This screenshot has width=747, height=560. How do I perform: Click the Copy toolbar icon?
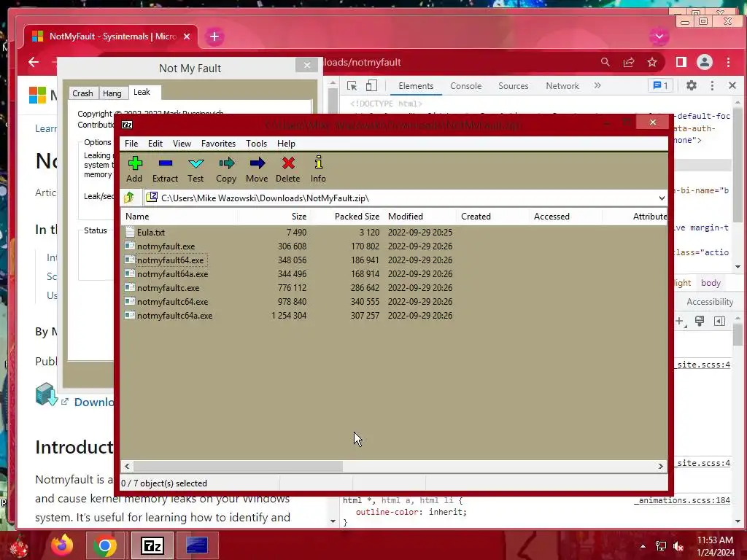[226, 169]
